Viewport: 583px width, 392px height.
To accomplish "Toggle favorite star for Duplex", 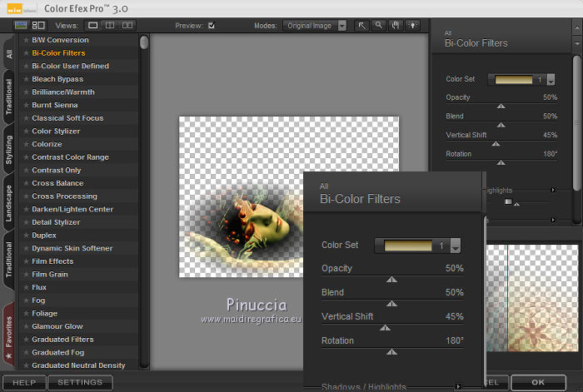I will 26,235.
